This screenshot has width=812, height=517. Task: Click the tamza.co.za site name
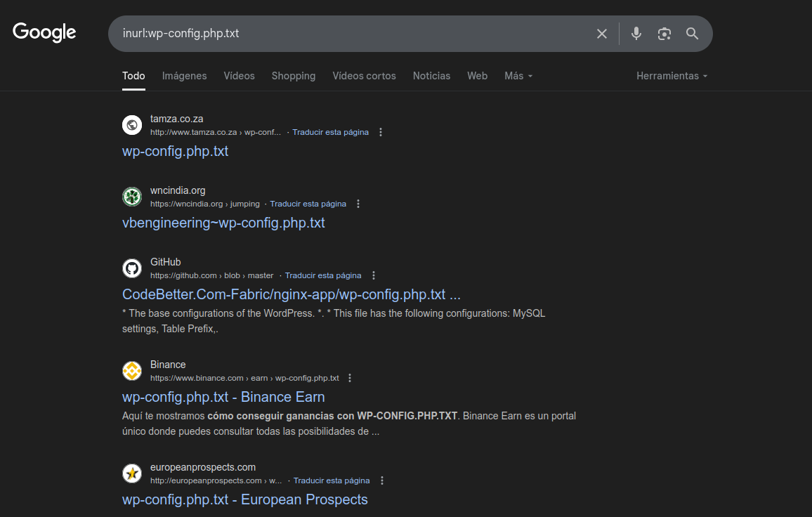click(176, 119)
